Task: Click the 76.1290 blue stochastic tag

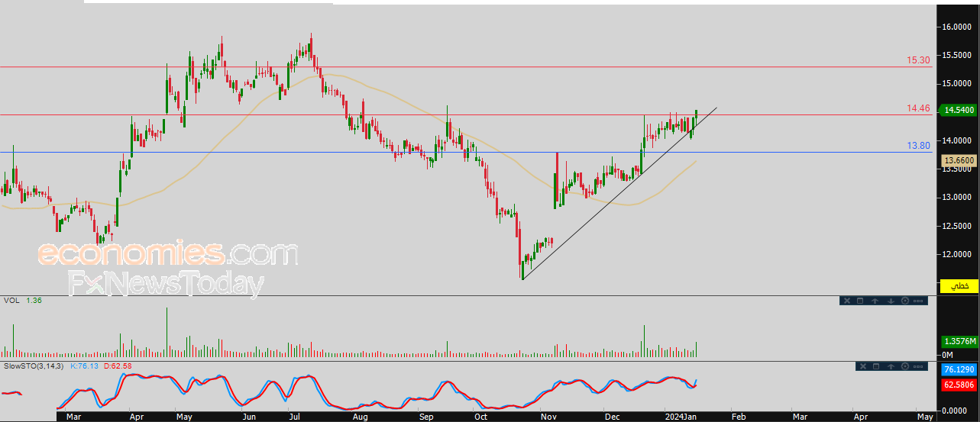Action: (958, 369)
